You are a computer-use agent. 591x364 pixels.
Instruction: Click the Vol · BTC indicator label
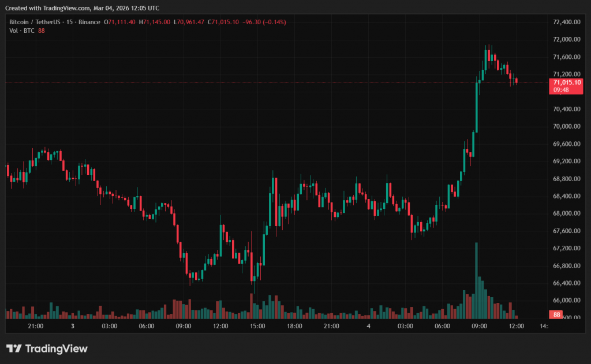22,30
